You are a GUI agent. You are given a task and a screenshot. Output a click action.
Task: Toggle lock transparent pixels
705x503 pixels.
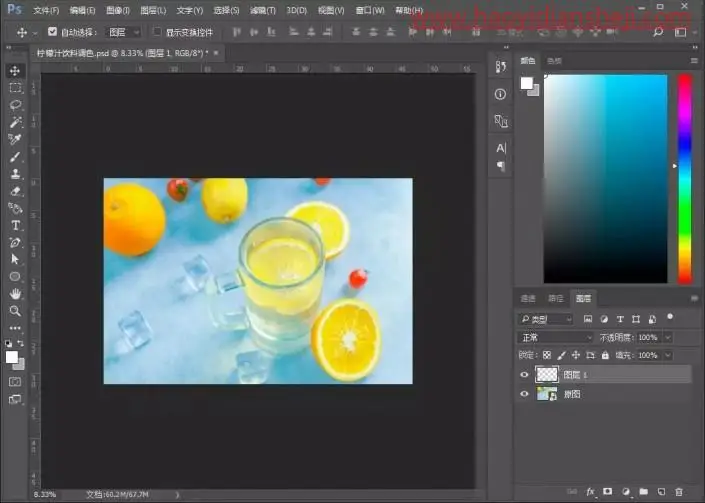(x=547, y=355)
